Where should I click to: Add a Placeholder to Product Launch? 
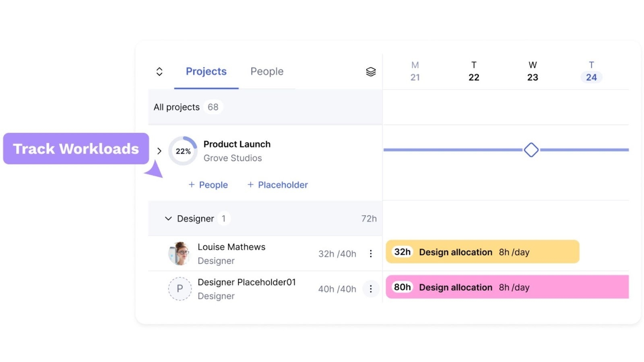point(277,185)
